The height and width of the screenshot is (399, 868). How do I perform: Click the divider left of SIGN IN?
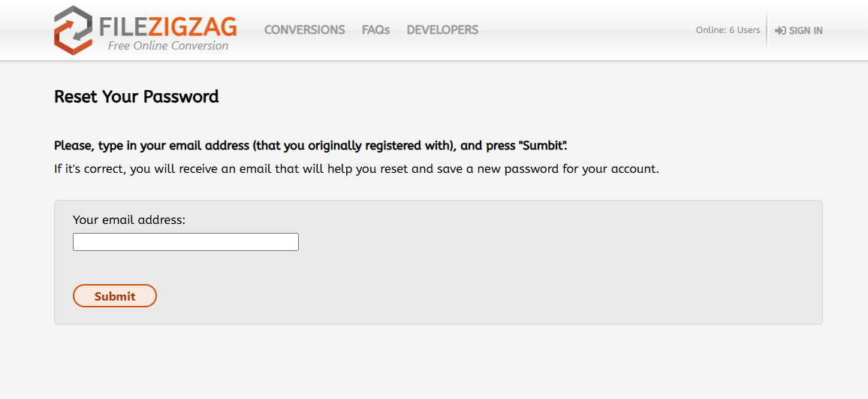tap(767, 30)
